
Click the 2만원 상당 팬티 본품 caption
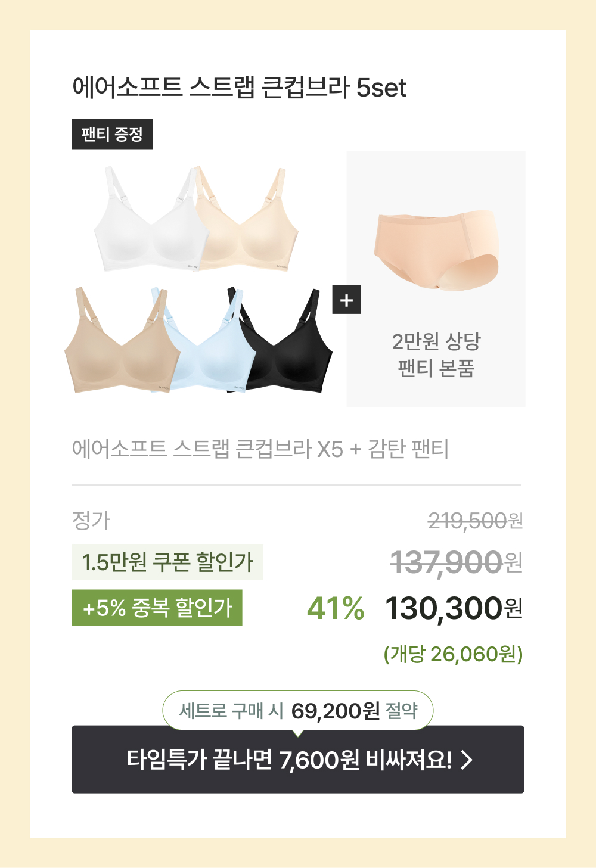436,355
